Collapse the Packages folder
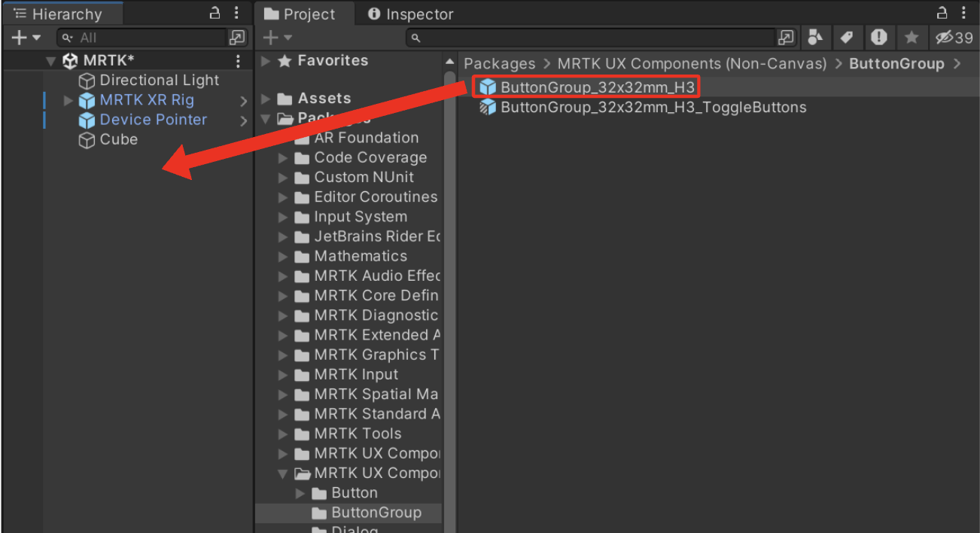 [266, 119]
